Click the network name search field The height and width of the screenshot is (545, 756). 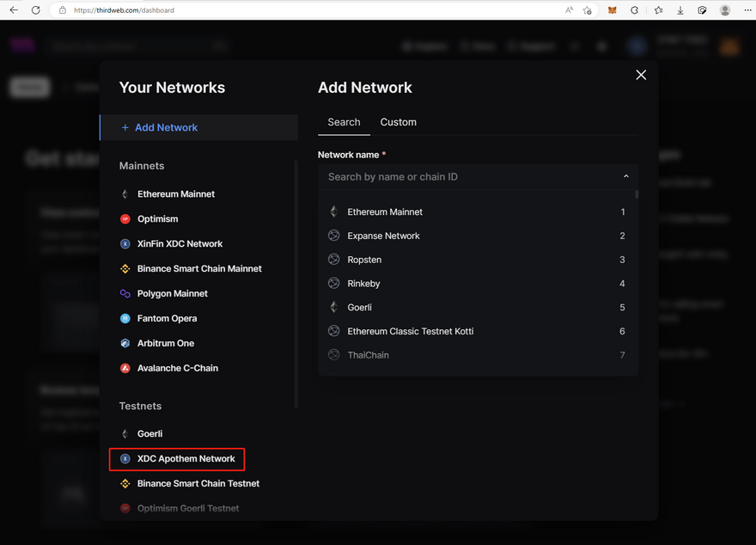[468, 177]
